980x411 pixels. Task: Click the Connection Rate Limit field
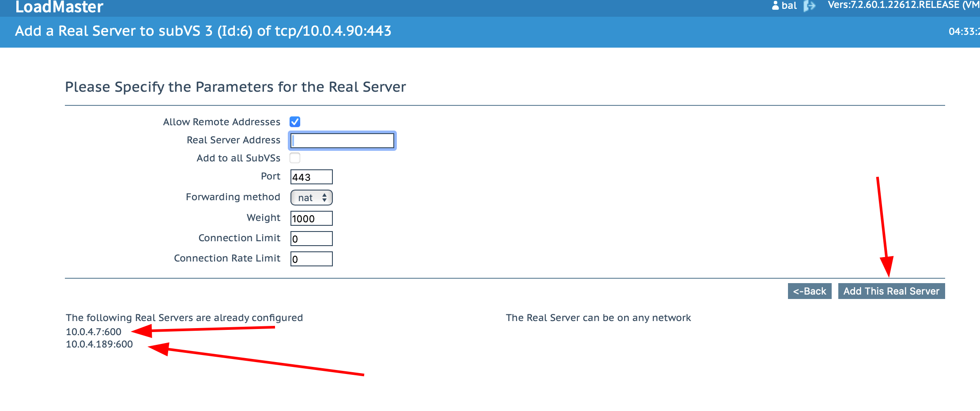(x=311, y=259)
